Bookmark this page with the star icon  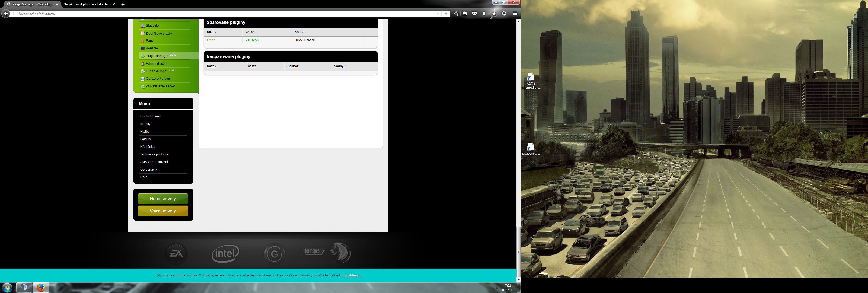456,14
